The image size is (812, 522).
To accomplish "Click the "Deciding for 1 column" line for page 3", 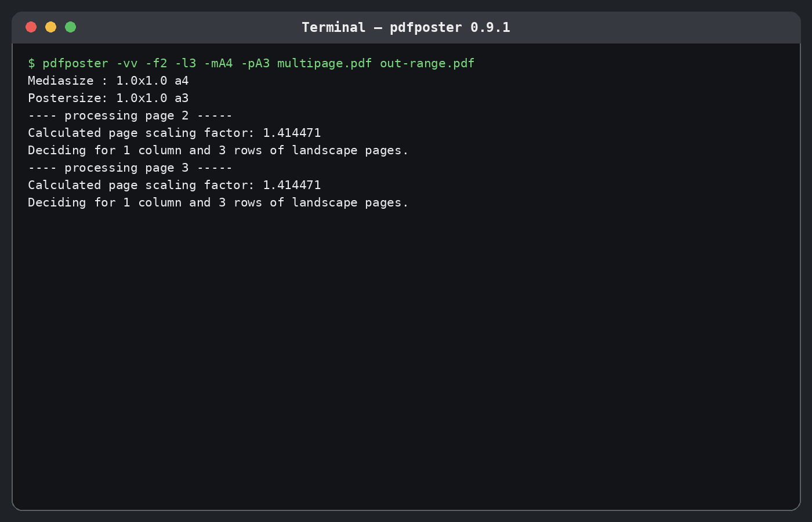I will tap(218, 202).
